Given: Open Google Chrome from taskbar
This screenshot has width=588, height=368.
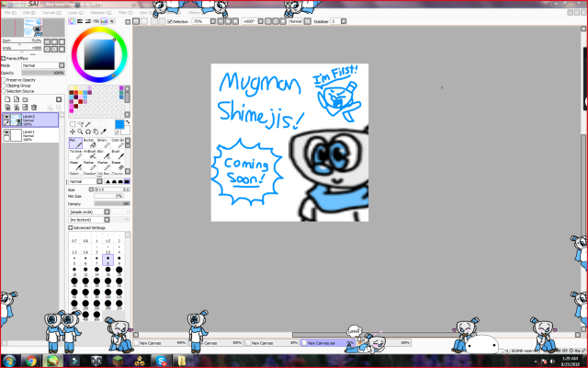Looking at the screenshot, I should coord(31,361).
